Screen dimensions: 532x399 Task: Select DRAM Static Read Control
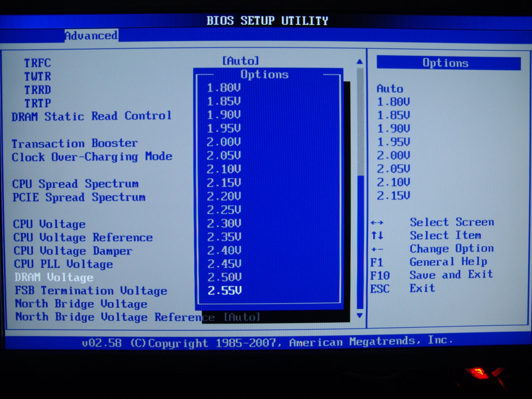point(91,116)
